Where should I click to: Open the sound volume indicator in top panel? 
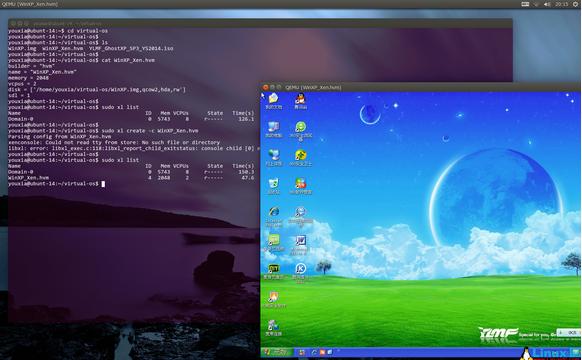547,4
